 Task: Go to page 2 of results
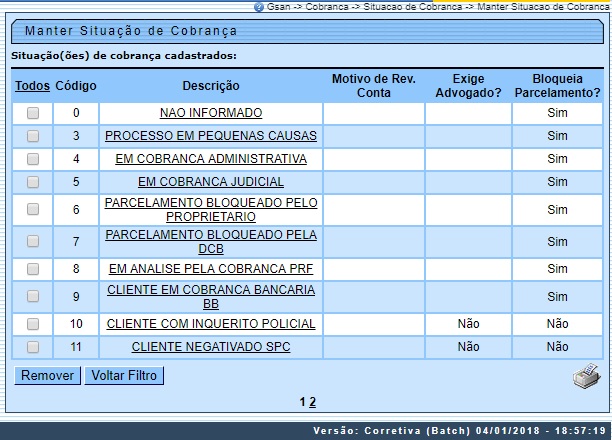point(312,402)
